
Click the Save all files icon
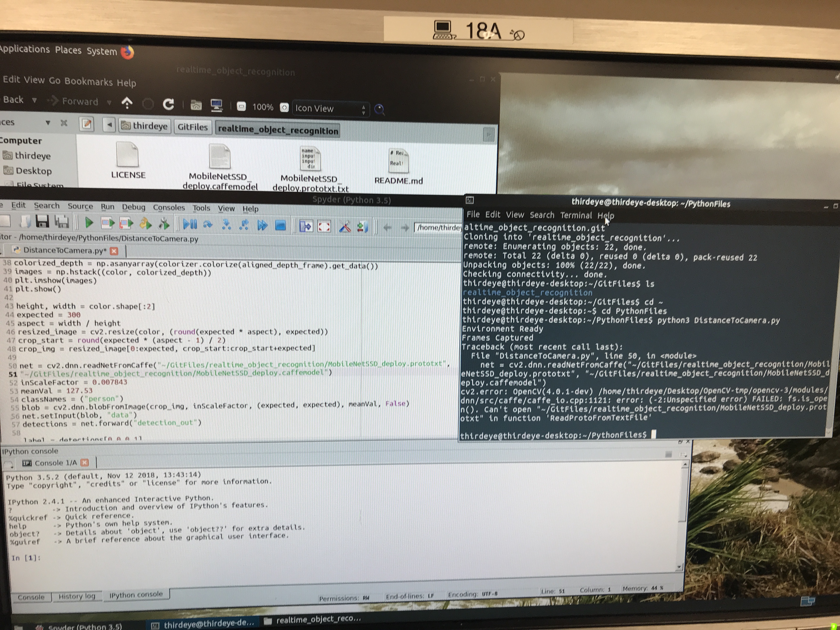61,222
